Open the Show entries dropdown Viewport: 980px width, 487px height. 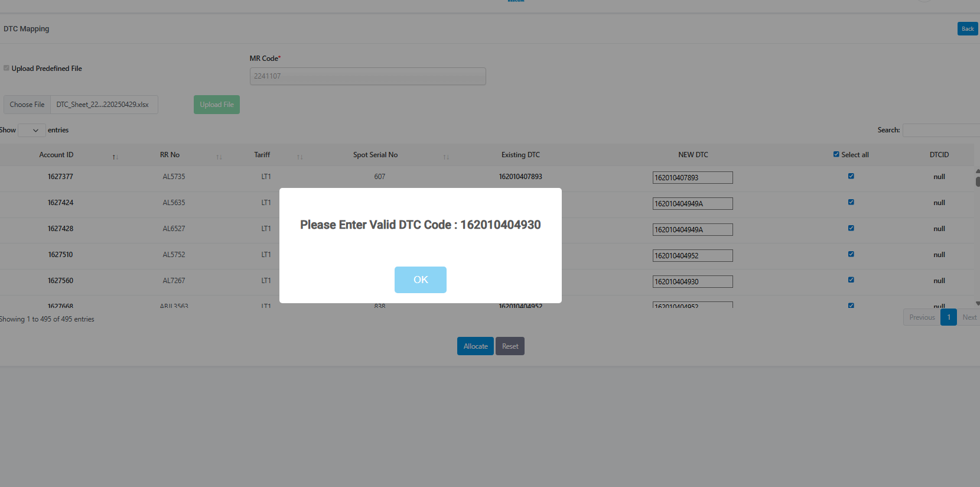32,130
